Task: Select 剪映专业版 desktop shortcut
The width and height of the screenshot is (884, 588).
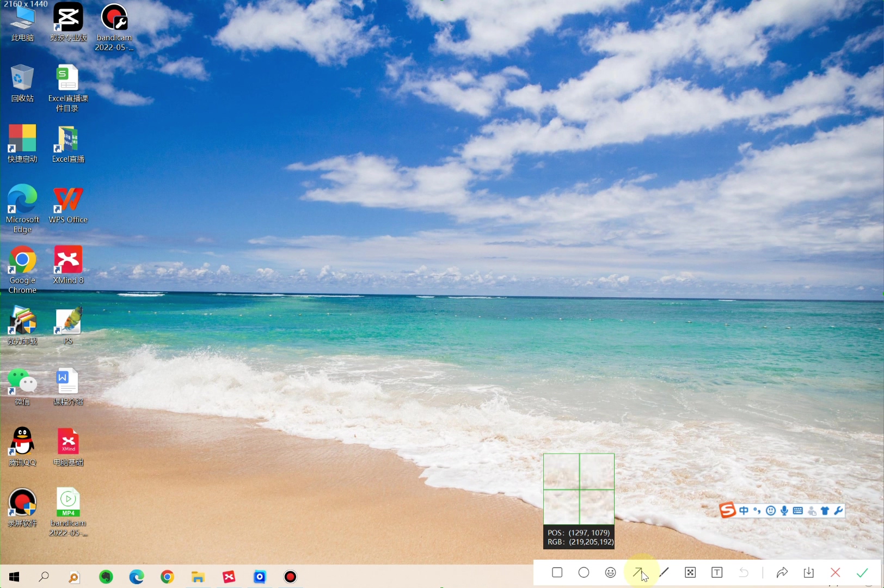Action: (x=68, y=23)
